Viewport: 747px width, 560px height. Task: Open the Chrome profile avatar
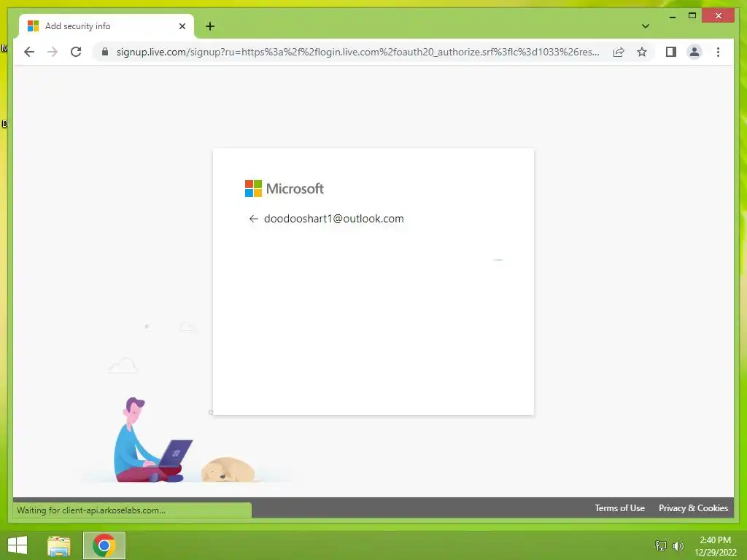tap(694, 52)
